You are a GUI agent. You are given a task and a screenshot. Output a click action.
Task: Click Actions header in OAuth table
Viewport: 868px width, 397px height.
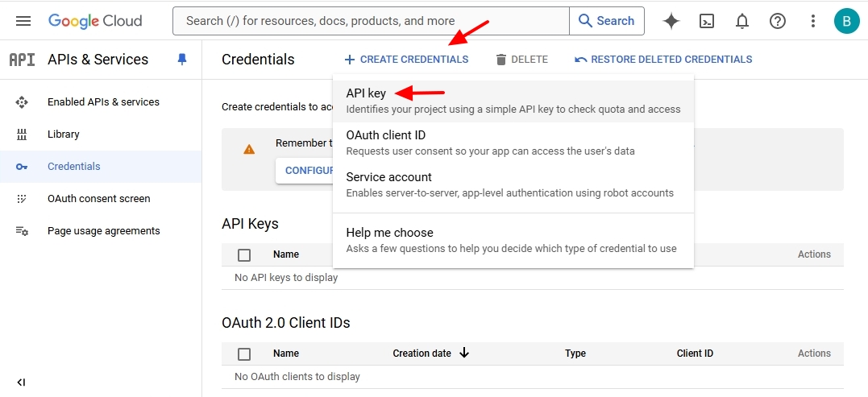[x=814, y=354]
